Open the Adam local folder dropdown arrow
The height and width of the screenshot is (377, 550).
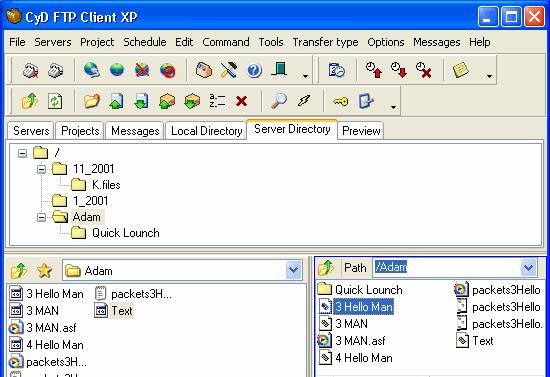click(x=294, y=270)
